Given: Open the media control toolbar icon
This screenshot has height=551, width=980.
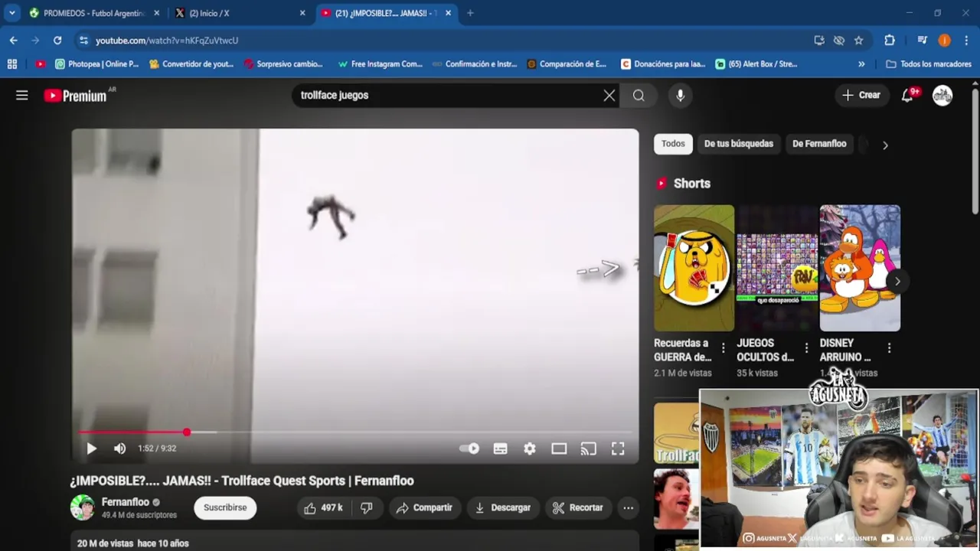Looking at the screenshot, I should pyautogui.click(x=922, y=40).
